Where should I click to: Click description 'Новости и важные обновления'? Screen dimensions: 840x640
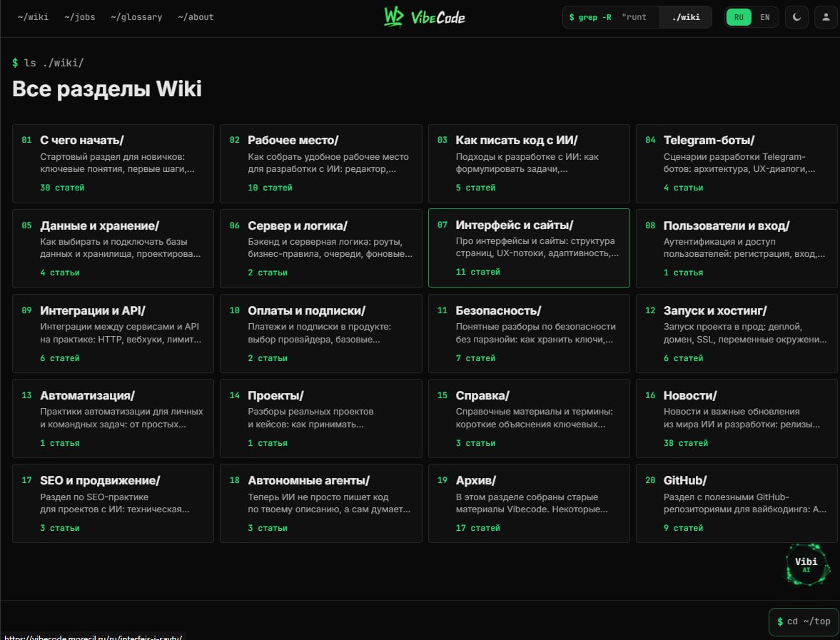(x=732, y=412)
